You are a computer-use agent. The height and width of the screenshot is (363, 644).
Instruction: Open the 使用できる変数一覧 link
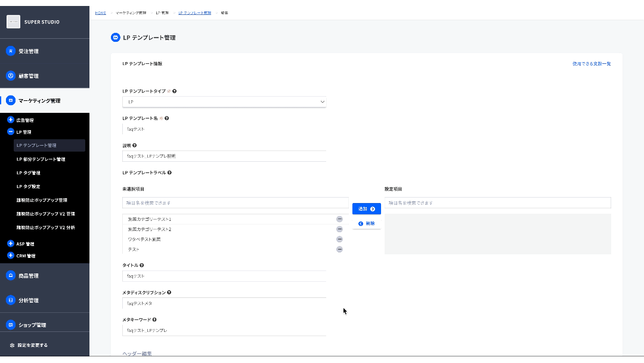[592, 63]
